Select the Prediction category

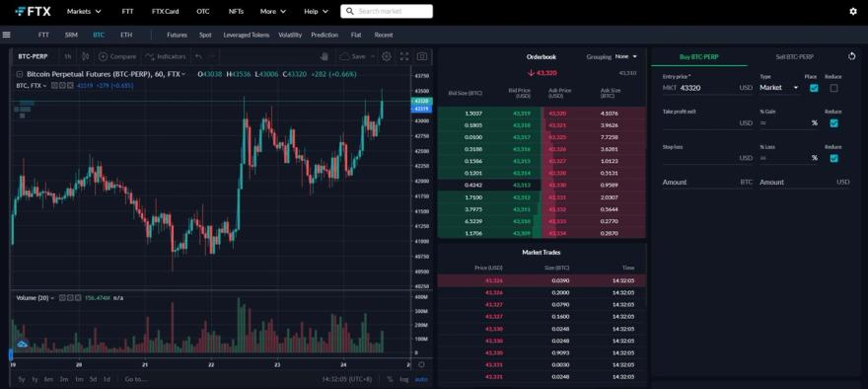(x=325, y=35)
